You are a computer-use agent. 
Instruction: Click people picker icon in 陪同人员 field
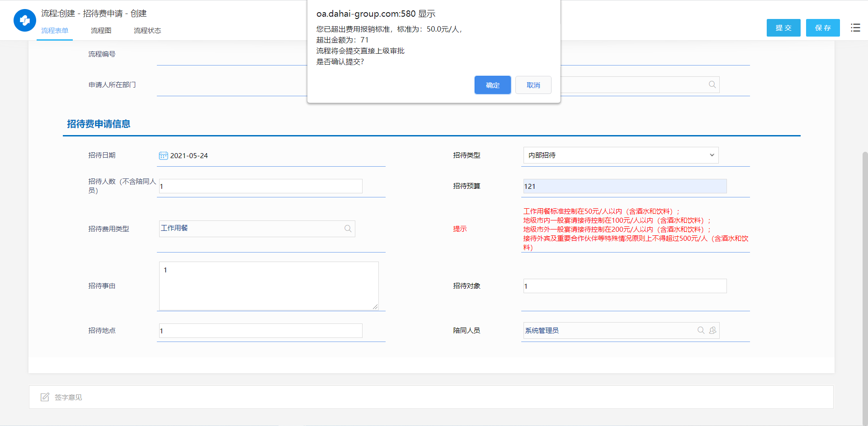coord(713,330)
